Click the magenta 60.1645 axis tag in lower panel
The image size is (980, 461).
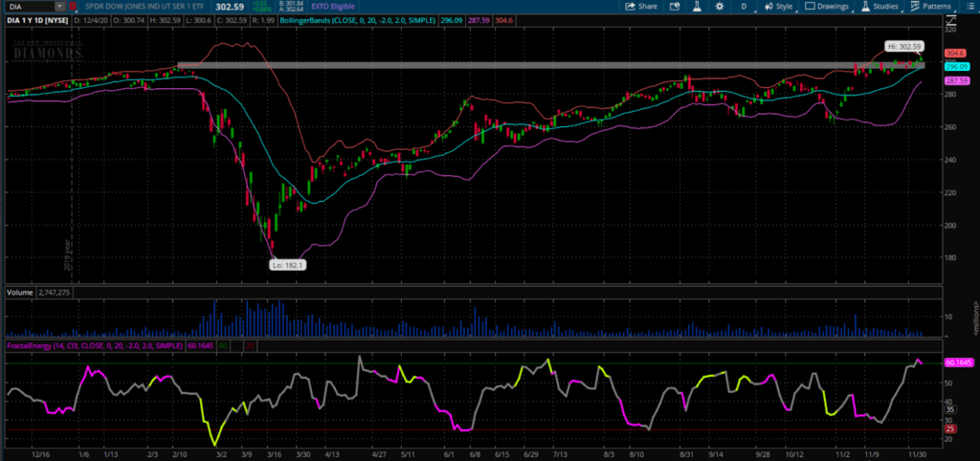coord(957,362)
